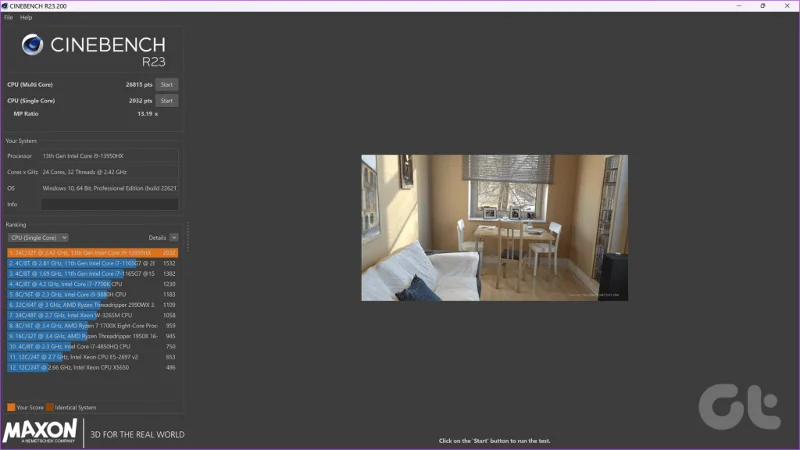Click the 26815 pts multi core score
The width and height of the screenshot is (800, 450).
click(x=139, y=85)
